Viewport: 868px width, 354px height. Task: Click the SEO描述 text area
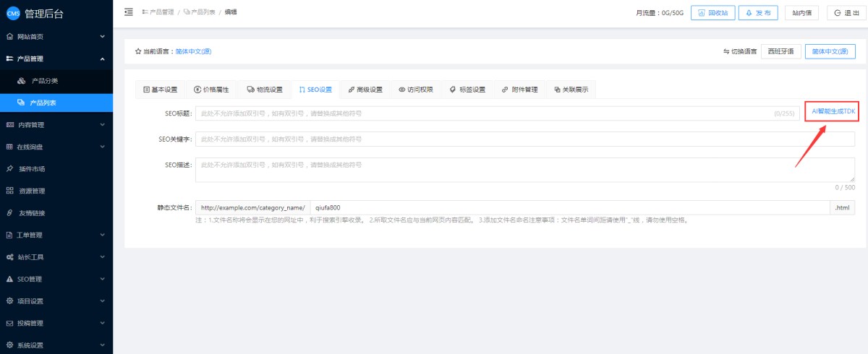pos(524,170)
